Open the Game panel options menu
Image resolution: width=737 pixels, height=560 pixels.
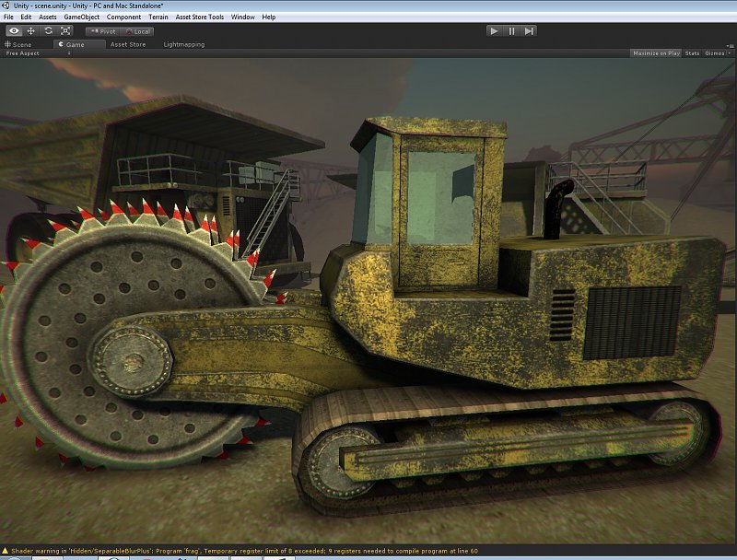click(x=730, y=46)
